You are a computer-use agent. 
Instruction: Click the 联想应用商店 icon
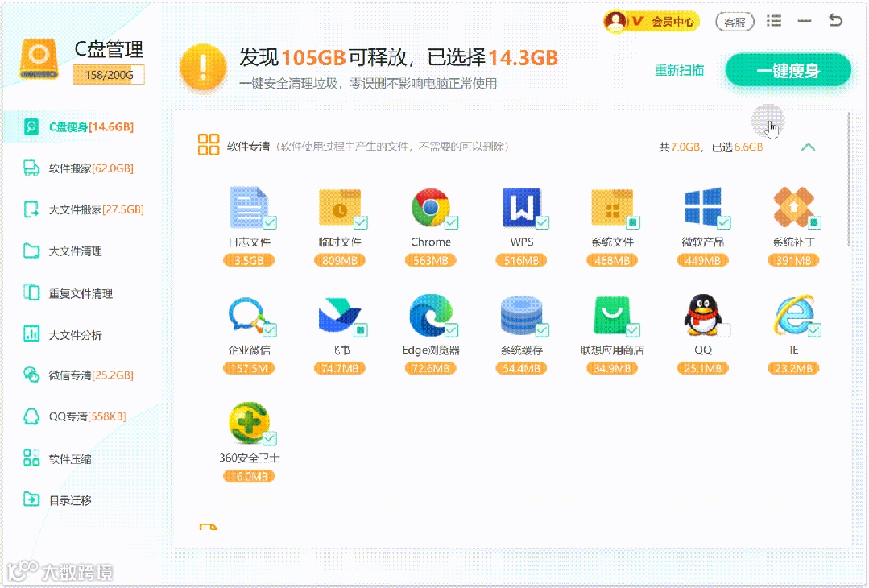click(x=612, y=315)
